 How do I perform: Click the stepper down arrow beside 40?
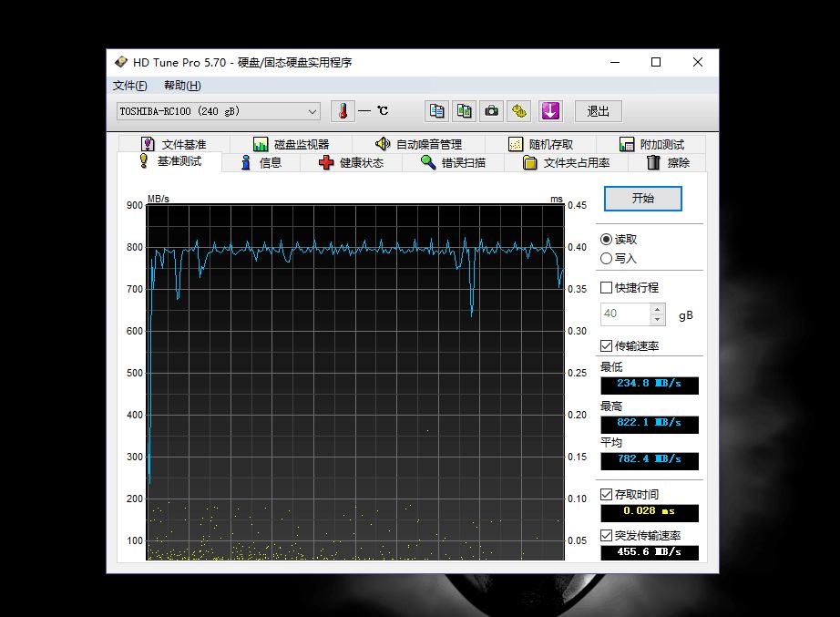pos(657,319)
